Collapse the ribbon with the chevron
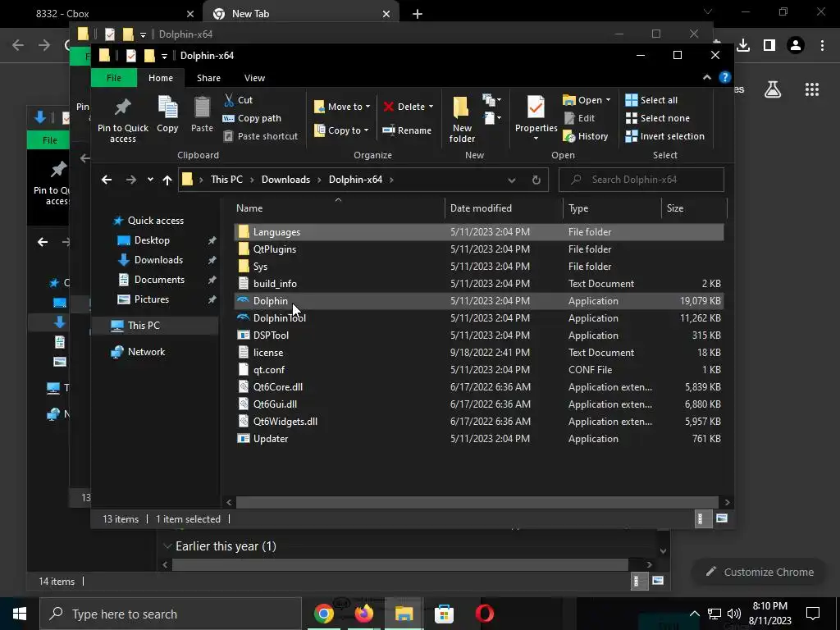This screenshot has height=630, width=840. pyautogui.click(x=707, y=78)
